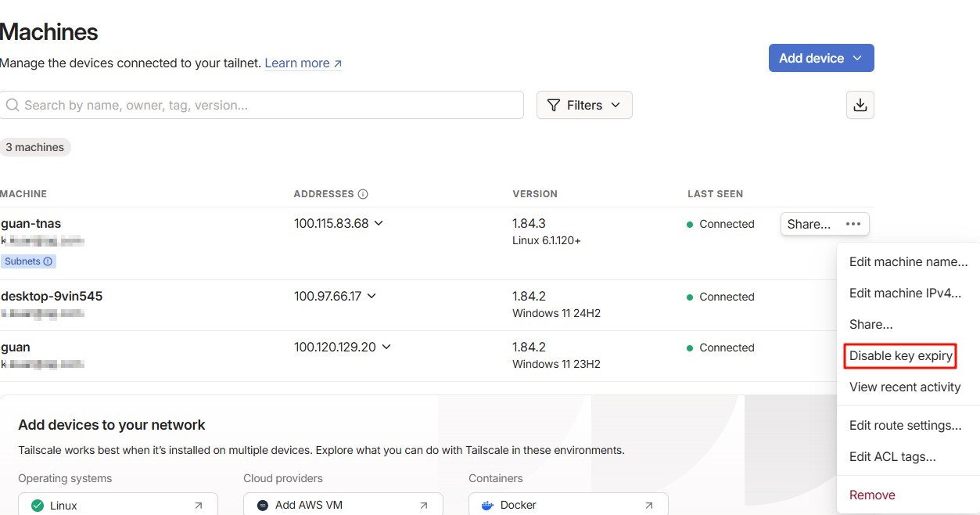Click the 3 machines count badge
This screenshot has height=515, width=980.
[x=35, y=147]
